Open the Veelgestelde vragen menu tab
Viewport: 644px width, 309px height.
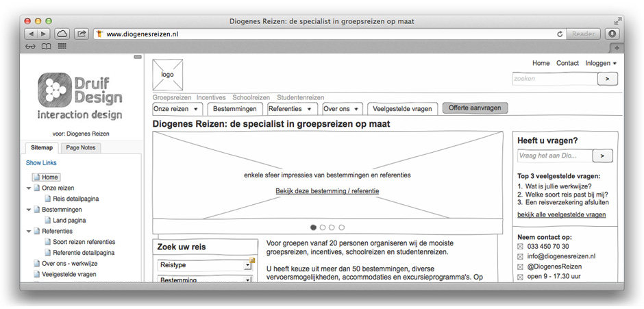click(x=403, y=109)
